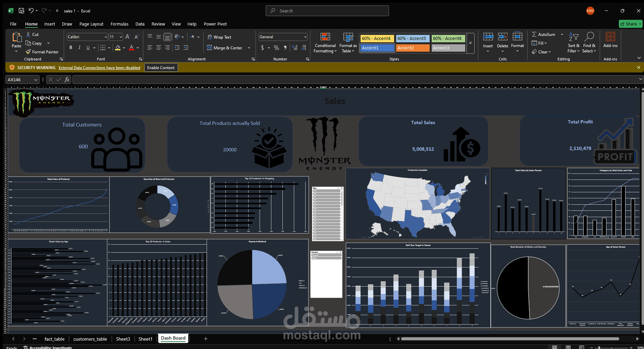Screen dimensions: 644x349
Task: Click the Save icon in title bar
Action: (x=21, y=11)
